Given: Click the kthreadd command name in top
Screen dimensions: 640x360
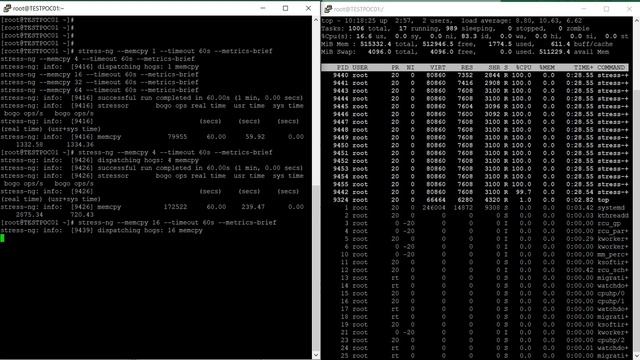Looking at the screenshot, I should tap(613, 216).
